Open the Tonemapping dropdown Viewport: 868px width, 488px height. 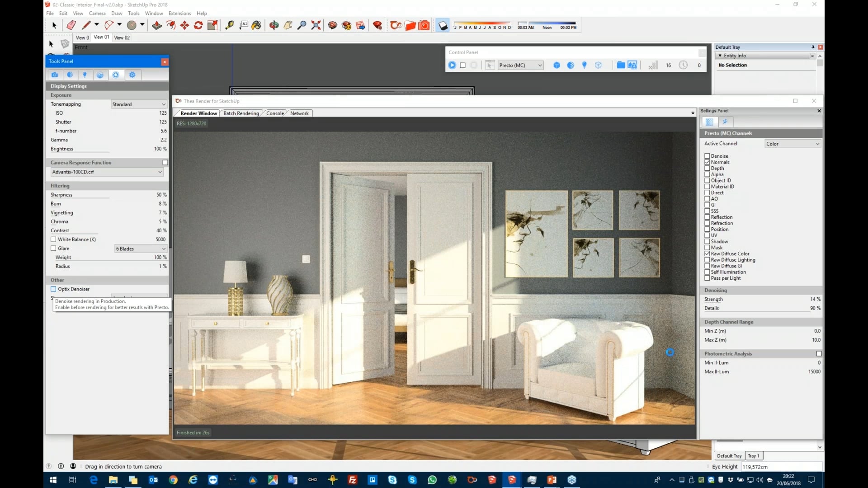click(x=138, y=104)
